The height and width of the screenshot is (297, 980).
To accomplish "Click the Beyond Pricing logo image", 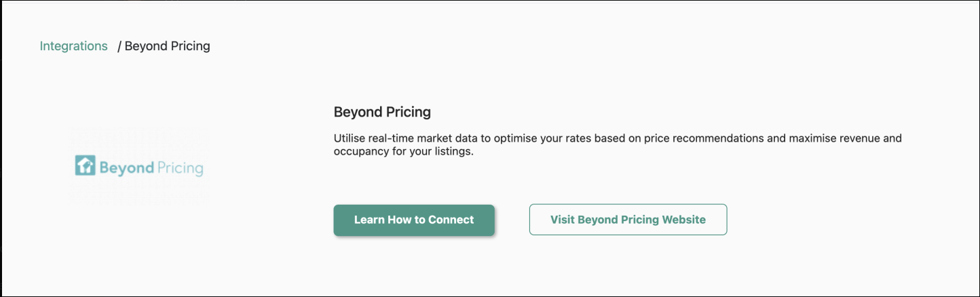I will (x=139, y=167).
